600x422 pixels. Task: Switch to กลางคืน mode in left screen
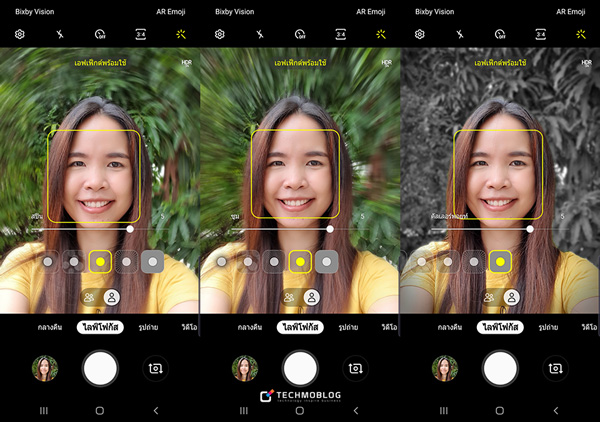[52, 327]
